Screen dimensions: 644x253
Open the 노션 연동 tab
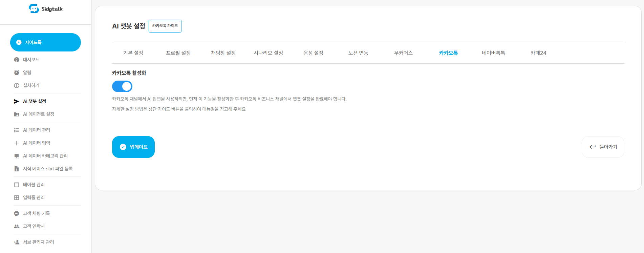click(x=358, y=53)
